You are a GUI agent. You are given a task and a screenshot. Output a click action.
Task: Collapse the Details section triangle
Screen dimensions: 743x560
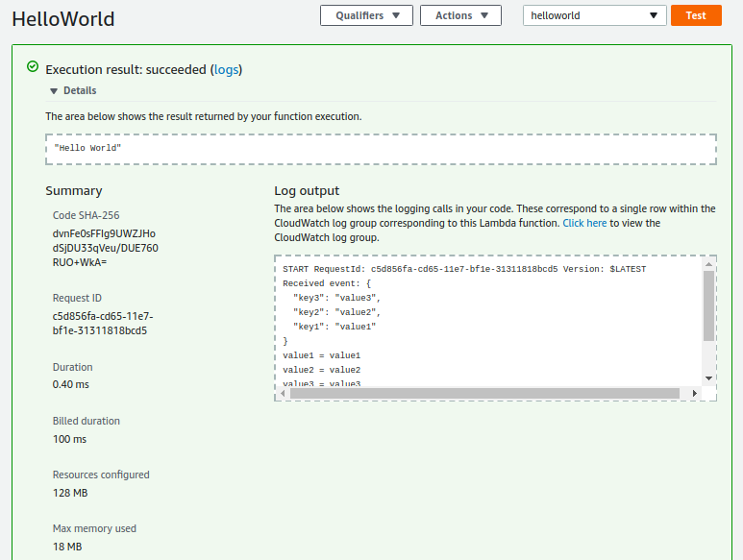tap(54, 91)
